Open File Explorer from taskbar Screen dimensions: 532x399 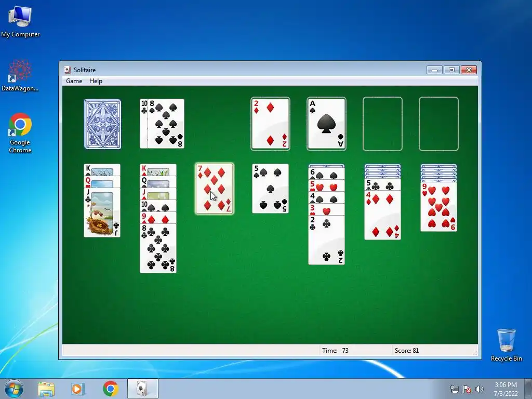(x=46, y=389)
